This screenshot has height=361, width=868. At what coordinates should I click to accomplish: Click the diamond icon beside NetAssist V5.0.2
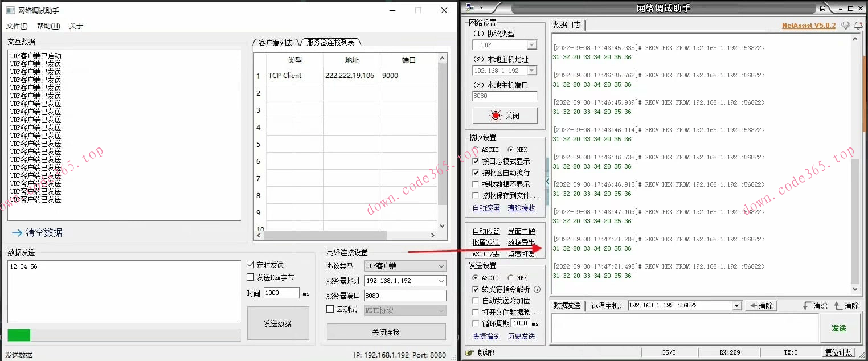point(846,26)
